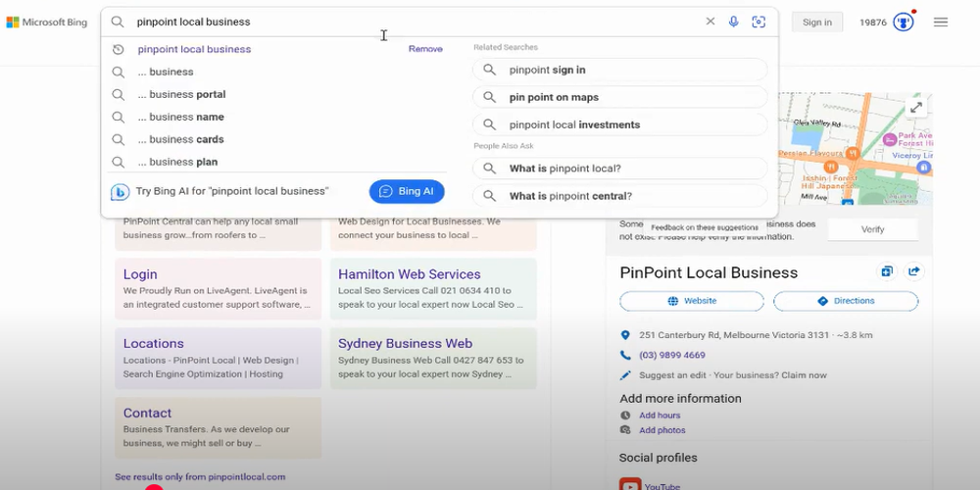980x490 pixels.
Task: Click the save icon beside PinPoint Local Business
Action: pyautogui.click(x=886, y=271)
